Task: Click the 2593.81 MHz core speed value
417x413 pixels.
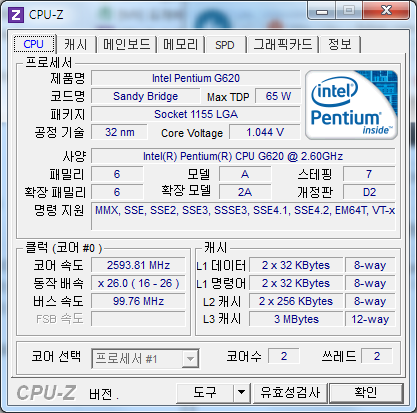Action: coord(138,265)
